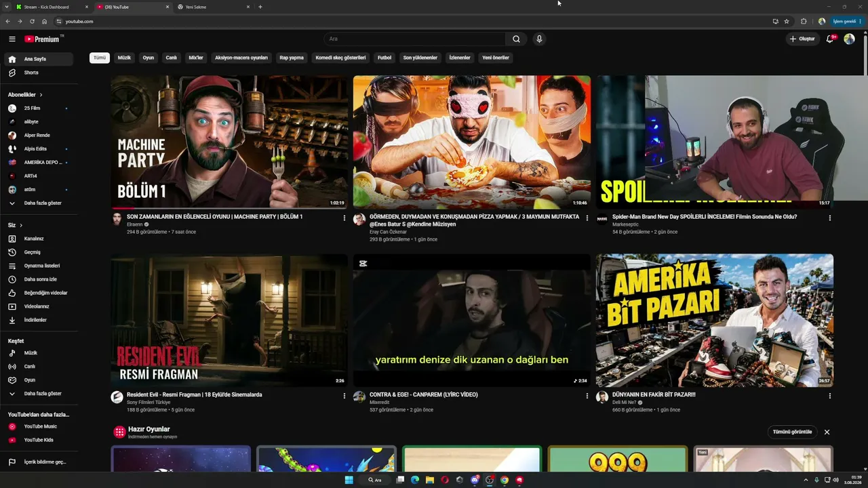Viewport: 868px width, 488px height.
Task: Open Videolarınız in the sidebar
Action: [38, 306]
